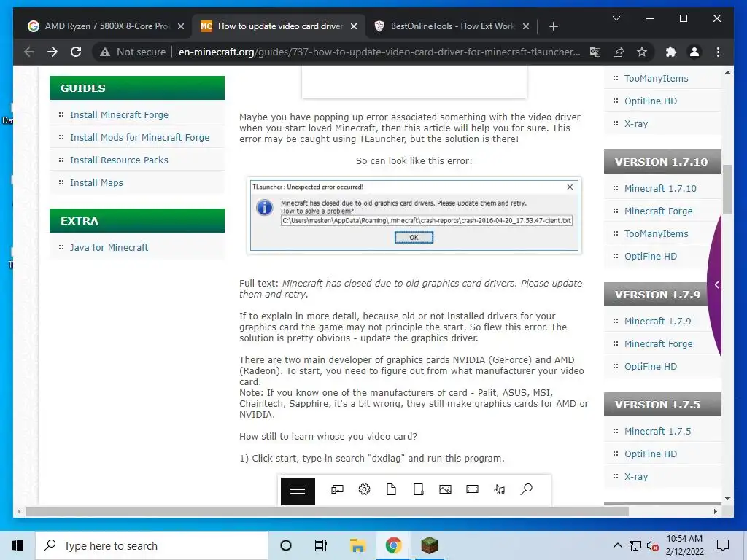Select the How to update video card driver tab
The height and width of the screenshot is (560, 747).
click(x=279, y=26)
